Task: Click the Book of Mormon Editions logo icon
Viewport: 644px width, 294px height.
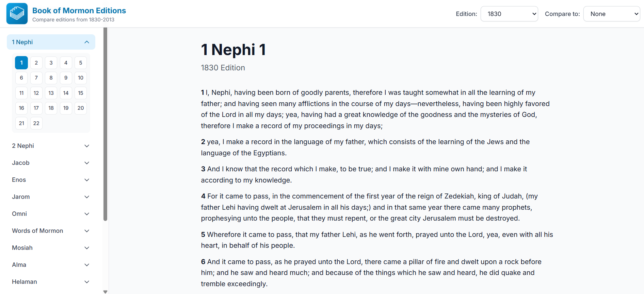Action: tap(17, 14)
